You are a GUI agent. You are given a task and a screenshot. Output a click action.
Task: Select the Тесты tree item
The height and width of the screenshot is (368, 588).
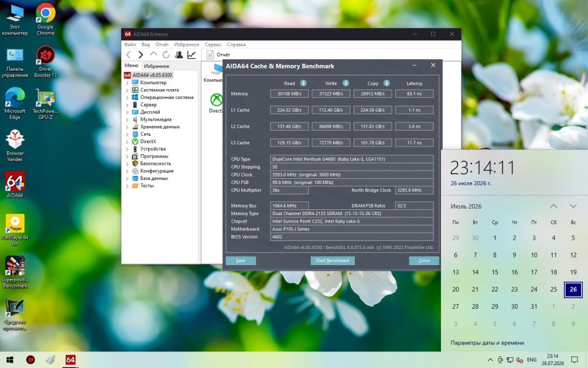coord(146,186)
